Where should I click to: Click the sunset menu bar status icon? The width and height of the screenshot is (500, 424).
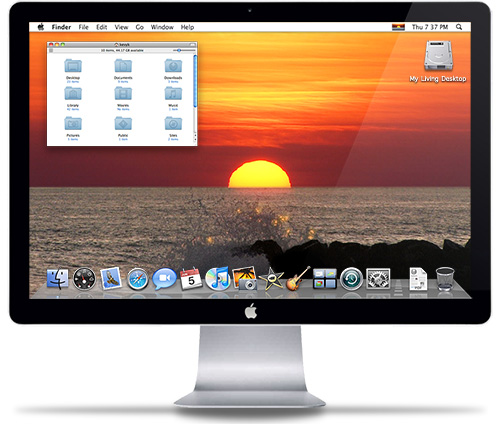398,27
